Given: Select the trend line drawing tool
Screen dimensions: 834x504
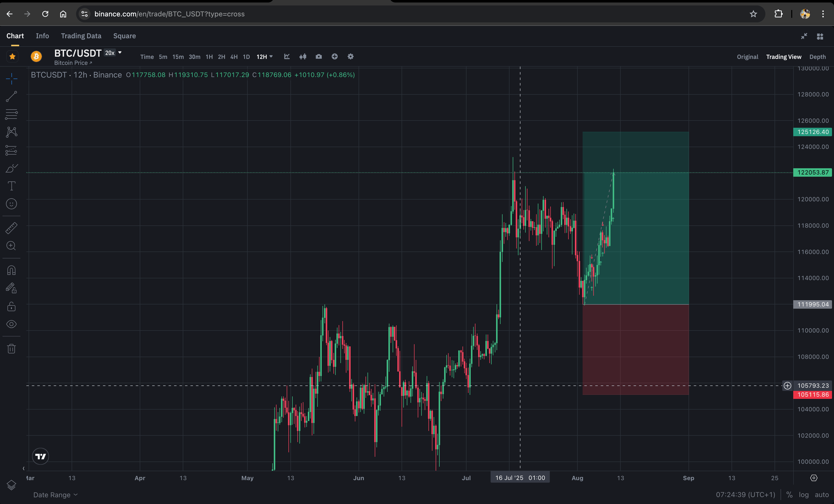Looking at the screenshot, I should 11,96.
